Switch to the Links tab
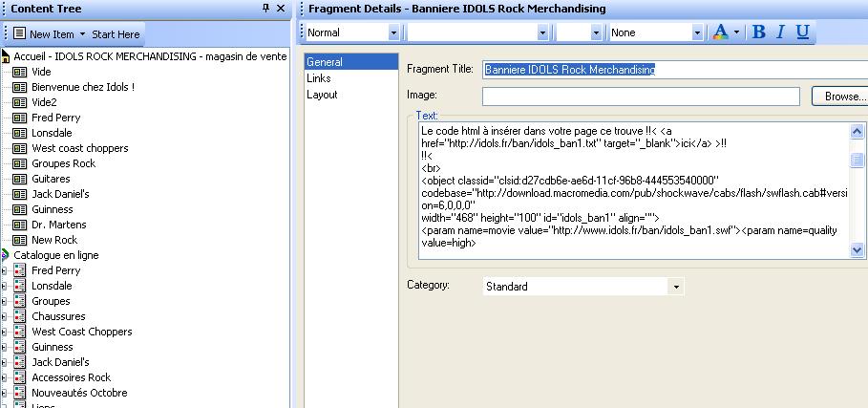Image resolution: width=868 pixels, height=408 pixels. [x=319, y=78]
